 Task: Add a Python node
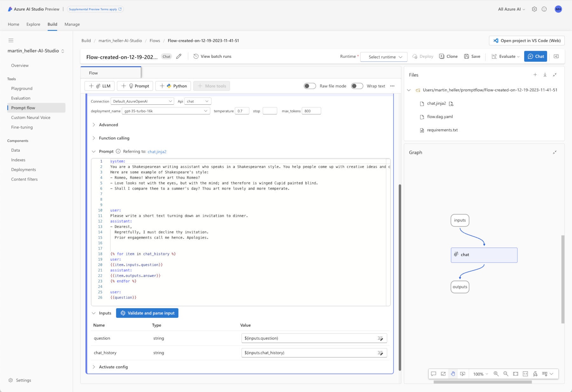[x=173, y=86]
